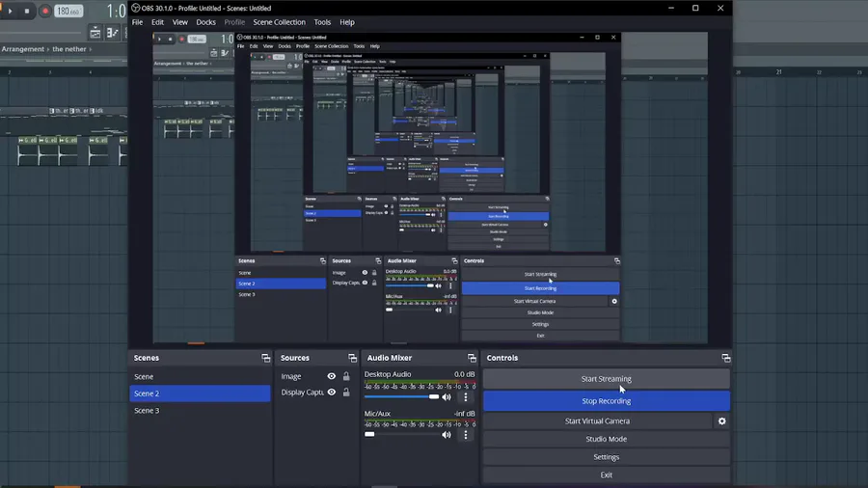This screenshot has width=868, height=488.
Task: Click Stop Recording button
Action: (x=607, y=401)
